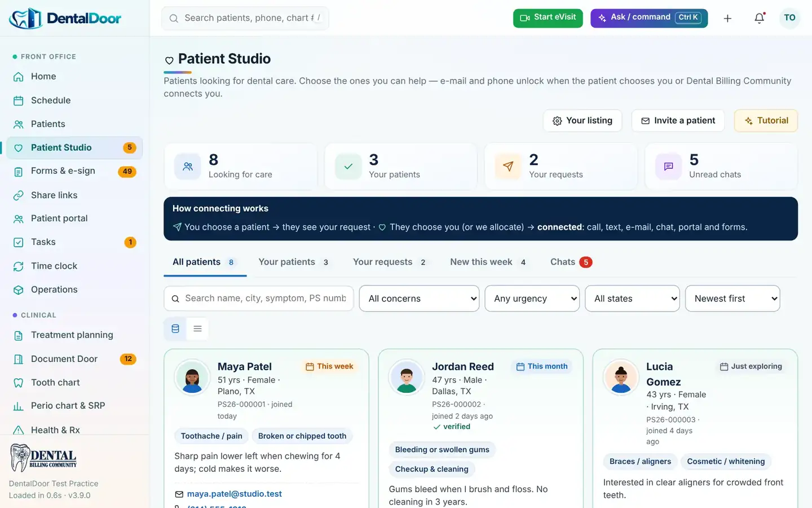The image size is (812, 508).
Task: Click the Your requests paper-plane icon
Action: point(508,167)
